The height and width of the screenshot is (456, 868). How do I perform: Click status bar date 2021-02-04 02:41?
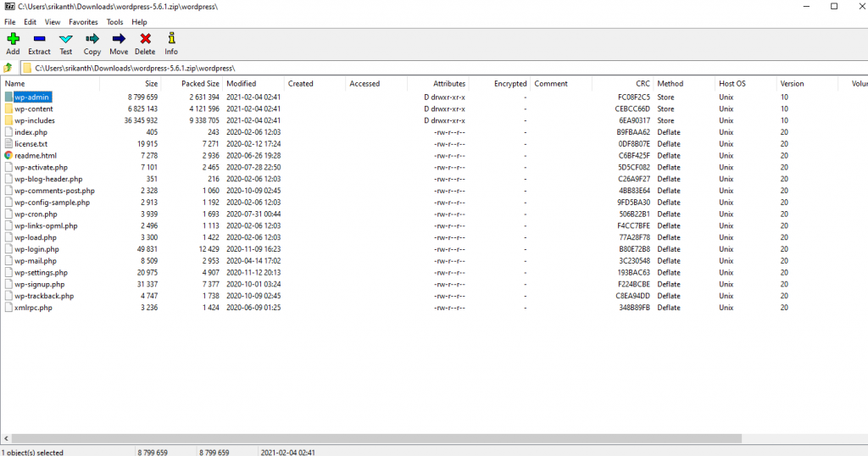(x=288, y=452)
